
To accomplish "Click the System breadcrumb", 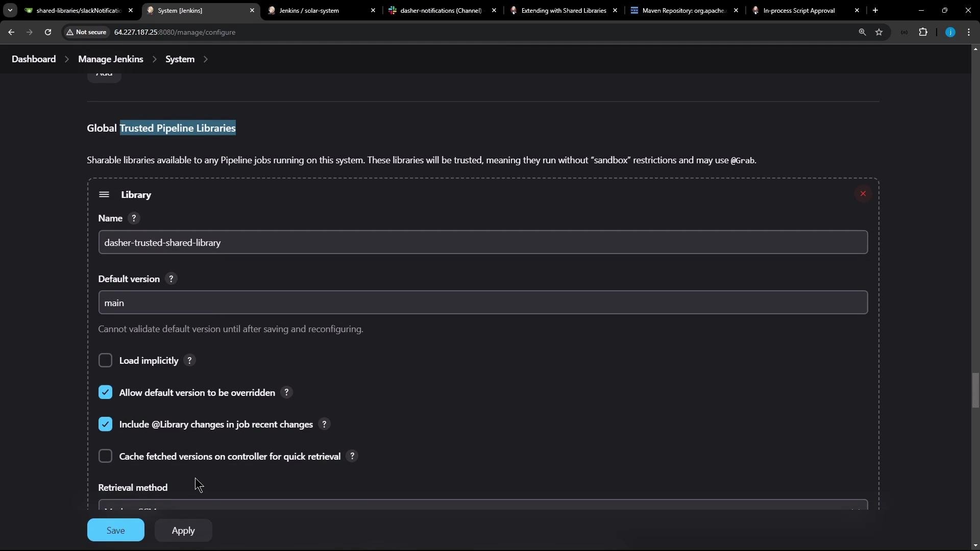I will pyautogui.click(x=180, y=59).
